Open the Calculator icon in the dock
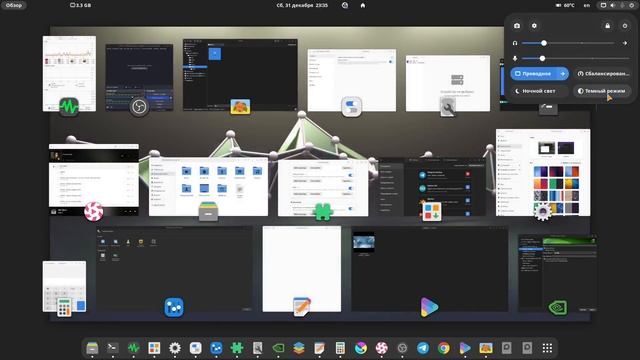The height and width of the screenshot is (360, 640). 340,348
